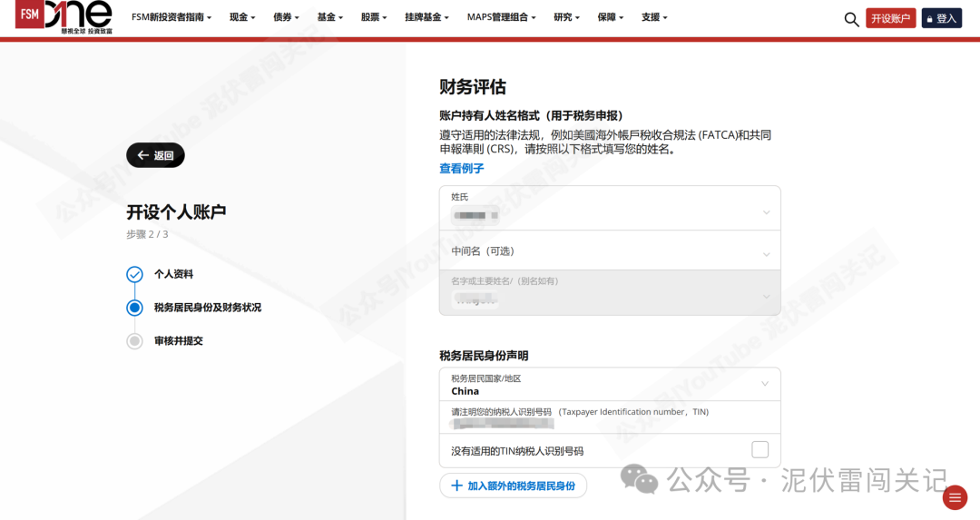The image size is (980, 520).
Task: Open FSM新投资者指南 menu
Action: click(x=171, y=17)
